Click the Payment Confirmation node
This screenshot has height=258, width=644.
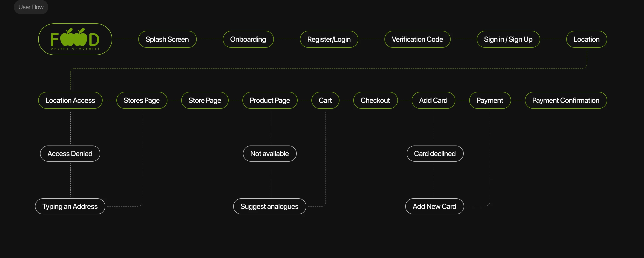pos(566,100)
